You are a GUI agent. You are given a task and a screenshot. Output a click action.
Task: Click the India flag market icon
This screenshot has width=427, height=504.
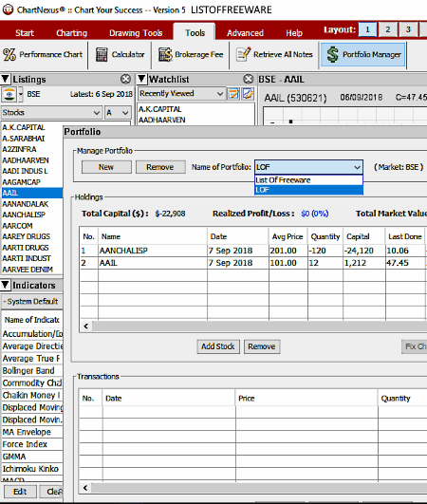pyautogui.click(x=9, y=94)
